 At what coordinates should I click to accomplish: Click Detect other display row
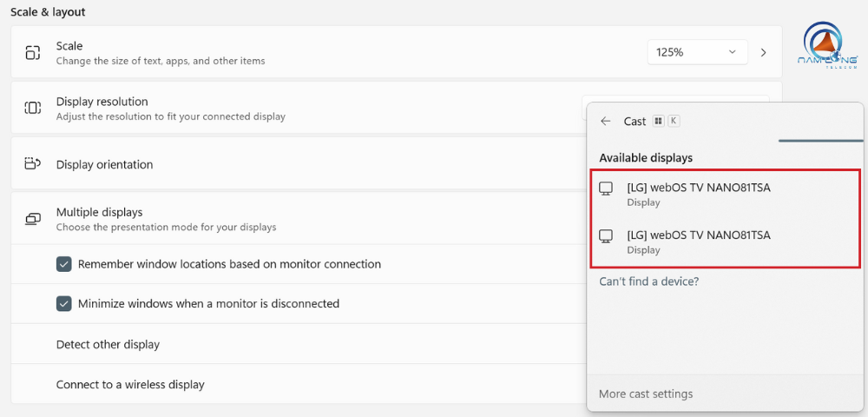(108, 344)
